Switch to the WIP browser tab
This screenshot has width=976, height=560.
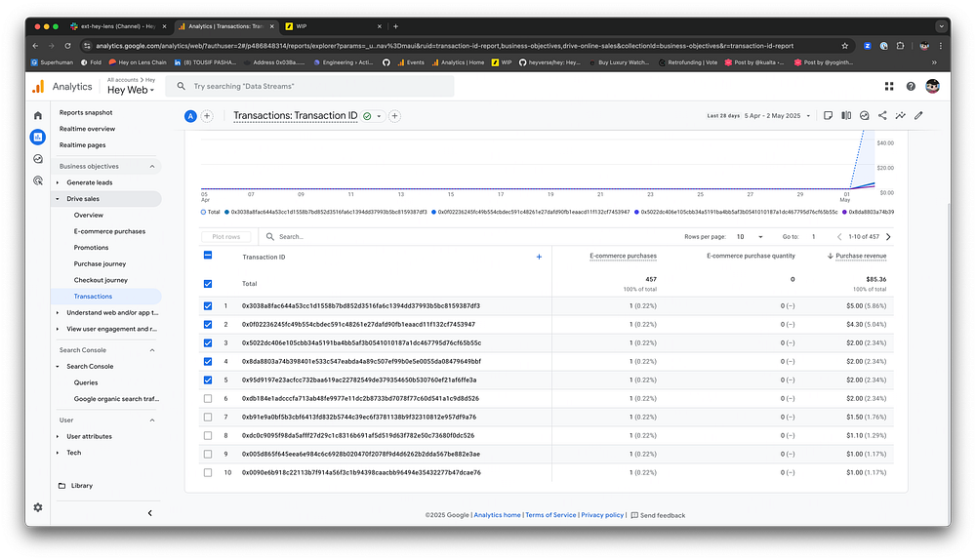pos(333,26)
